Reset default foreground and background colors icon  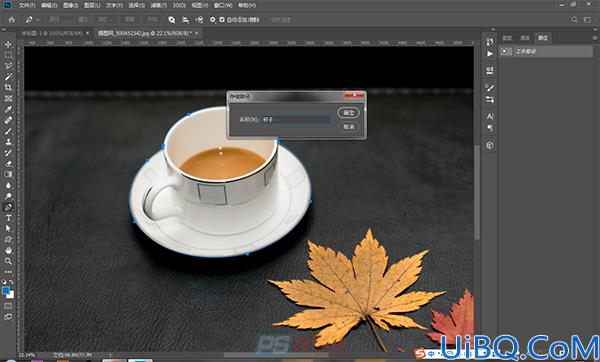click(4, 282)
